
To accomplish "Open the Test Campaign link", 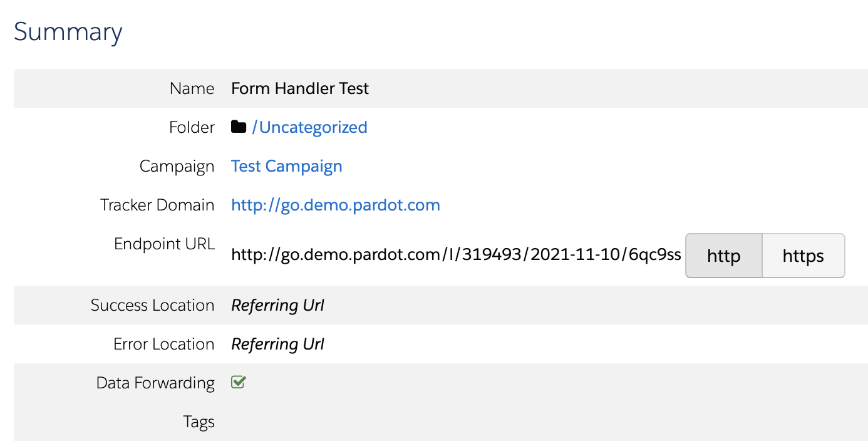I will point(286,166).
